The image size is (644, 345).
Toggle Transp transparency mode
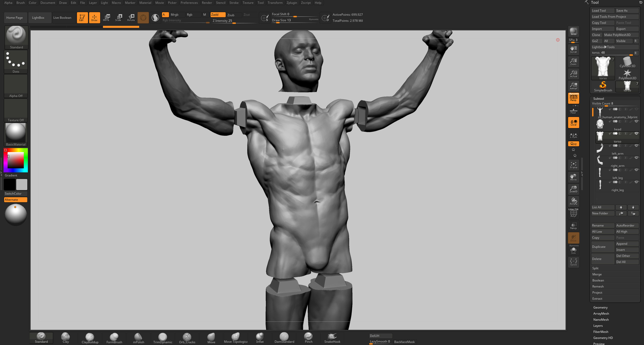pos(573,226)
